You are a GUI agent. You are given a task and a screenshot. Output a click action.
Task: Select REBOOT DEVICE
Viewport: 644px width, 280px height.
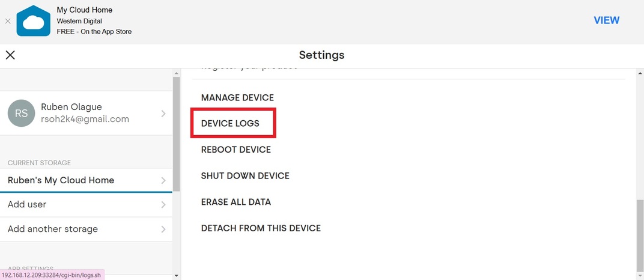tap(235, 150)
